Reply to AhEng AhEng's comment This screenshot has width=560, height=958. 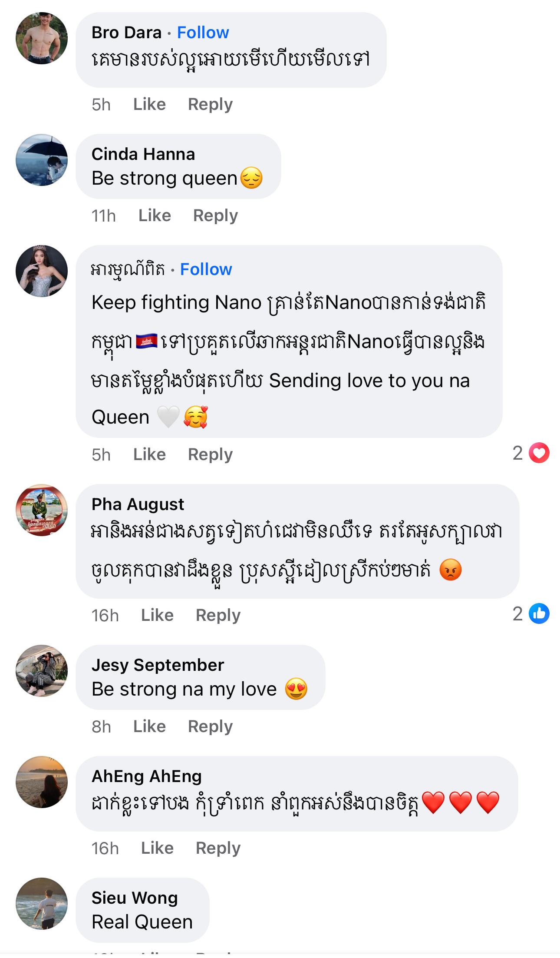point(218,848)
